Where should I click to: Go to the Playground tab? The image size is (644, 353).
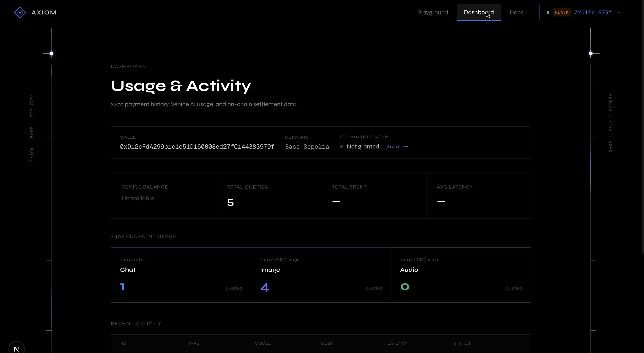click(432, 12)
